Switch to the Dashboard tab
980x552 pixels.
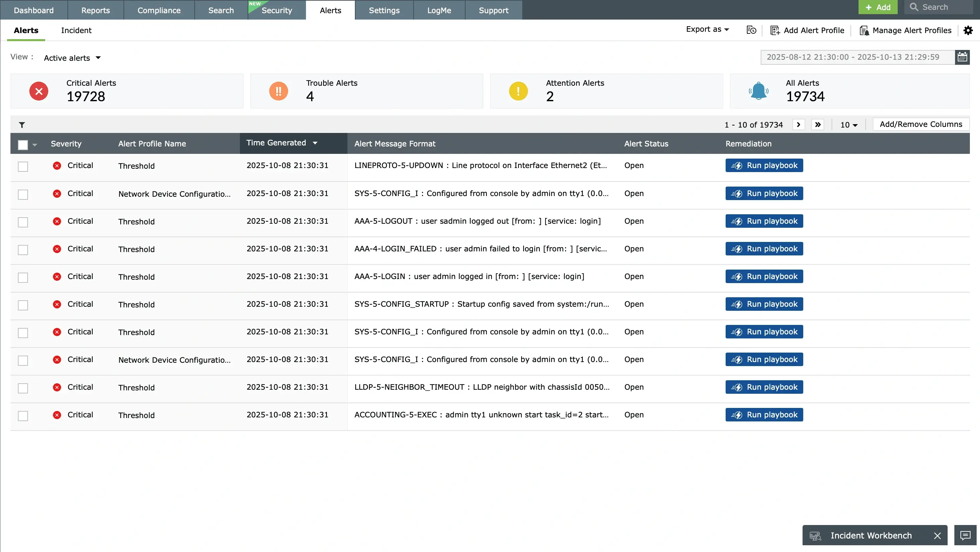click(33, 10)
